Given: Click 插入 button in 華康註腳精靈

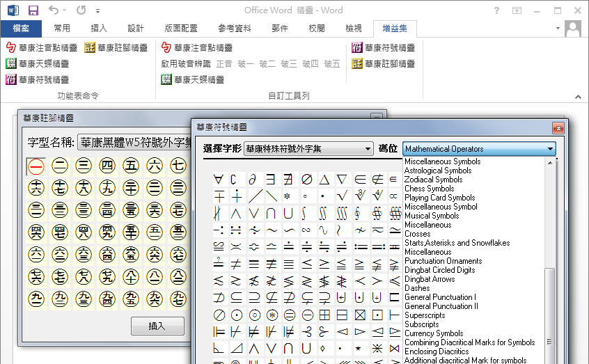Looking at the screenshot, I should (157, 326).
